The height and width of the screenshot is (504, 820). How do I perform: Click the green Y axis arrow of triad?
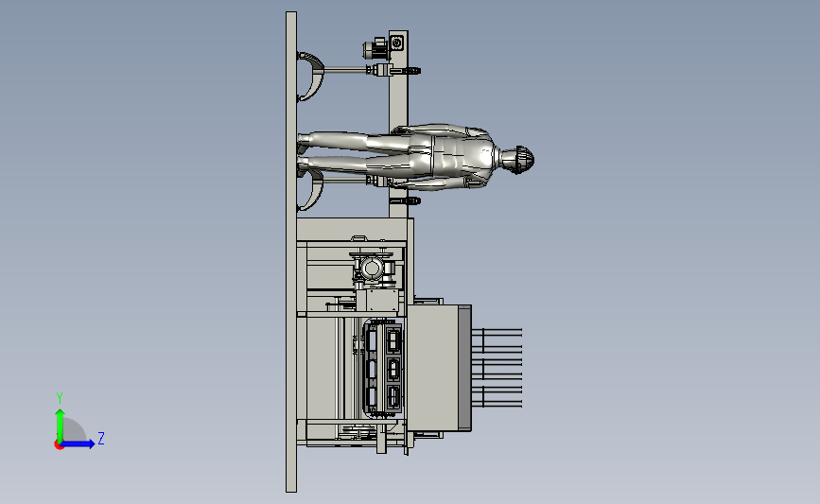(61, 426)
